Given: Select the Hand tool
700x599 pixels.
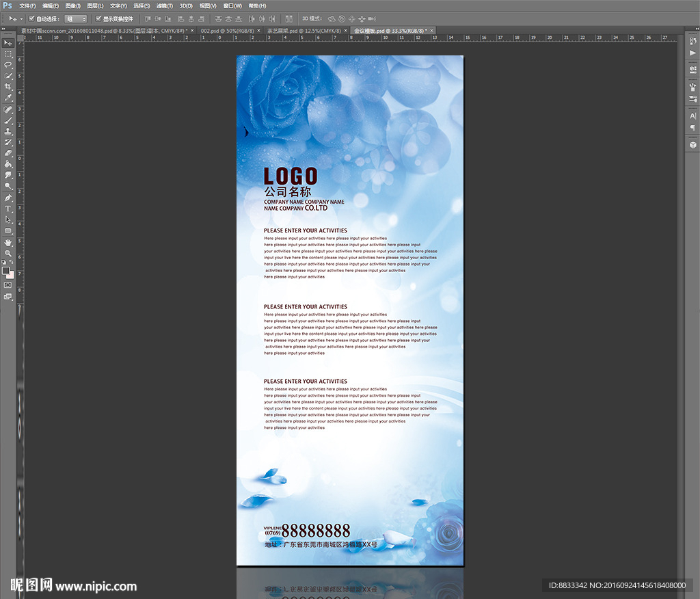Looking at the screenshot, I should pos(8,243).
